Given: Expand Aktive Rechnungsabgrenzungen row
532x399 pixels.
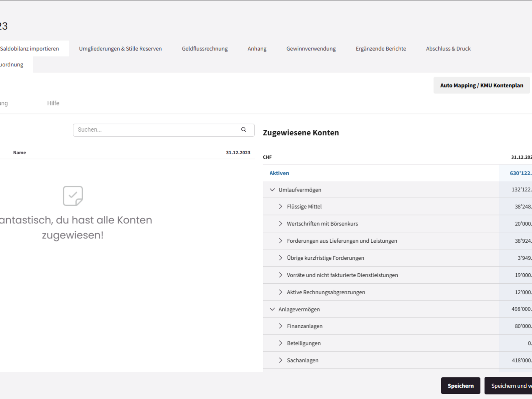Looking at the screenshot, I should (280, 292).
